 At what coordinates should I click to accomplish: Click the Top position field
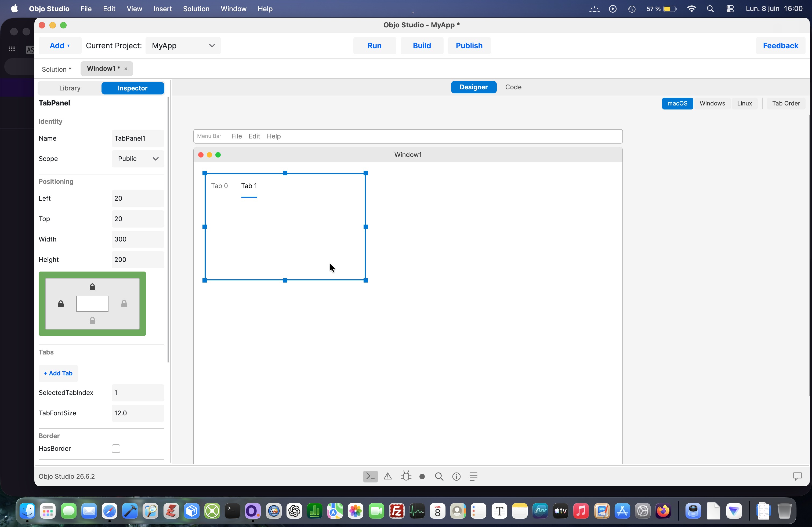pos(138,219)
